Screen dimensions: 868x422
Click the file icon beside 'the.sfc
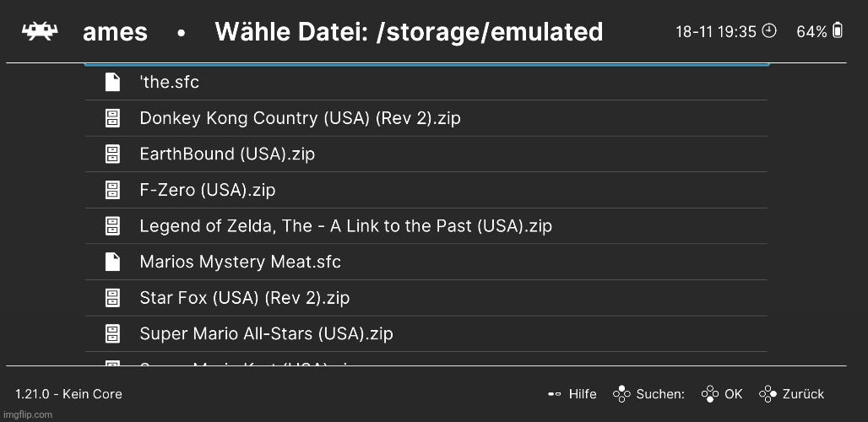point(112,82)
